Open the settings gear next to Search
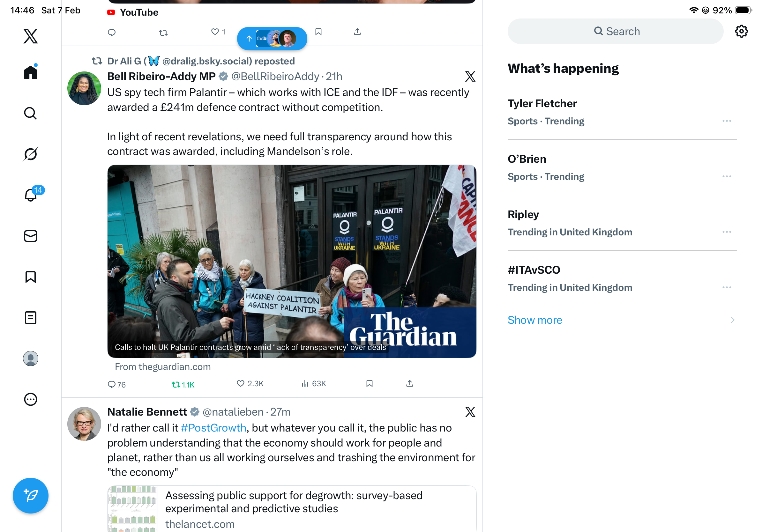 [x=741, y=31]
